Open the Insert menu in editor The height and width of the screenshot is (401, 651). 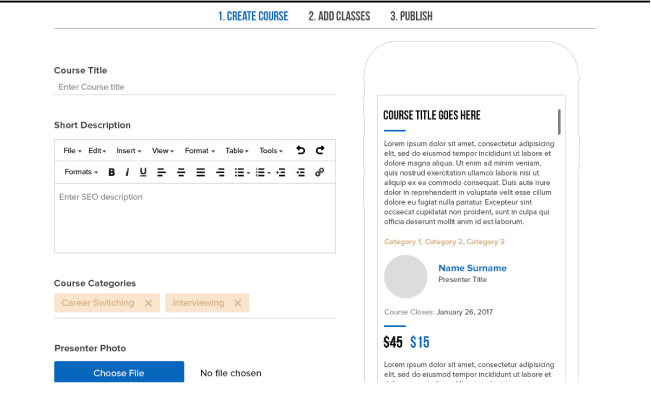coord(129,151)
